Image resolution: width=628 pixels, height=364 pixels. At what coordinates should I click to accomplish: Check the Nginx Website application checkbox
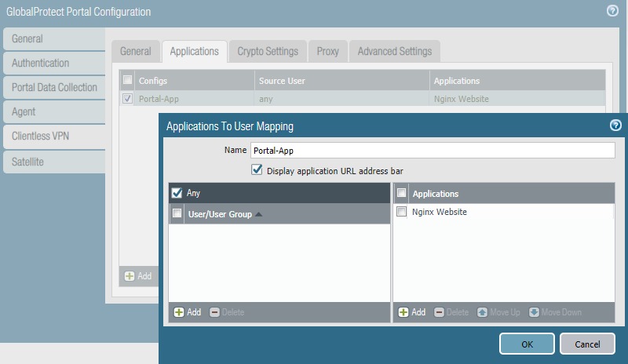tap(402, 212)
